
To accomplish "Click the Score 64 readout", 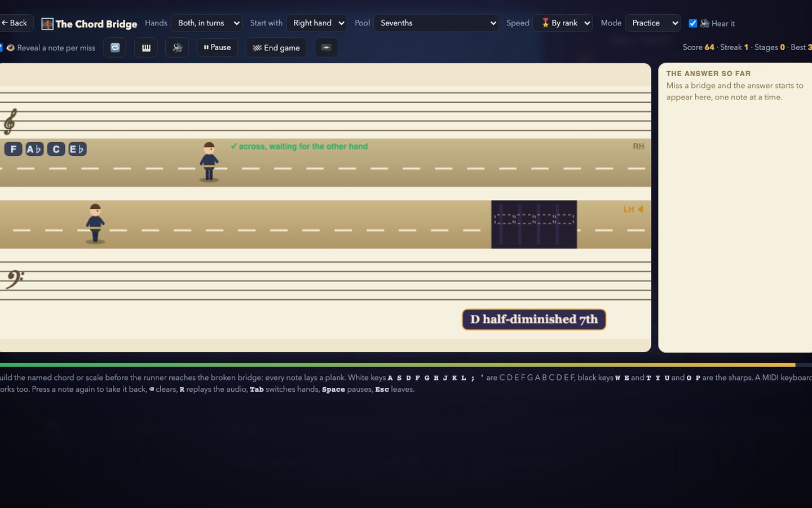I will tap(698, 47).
